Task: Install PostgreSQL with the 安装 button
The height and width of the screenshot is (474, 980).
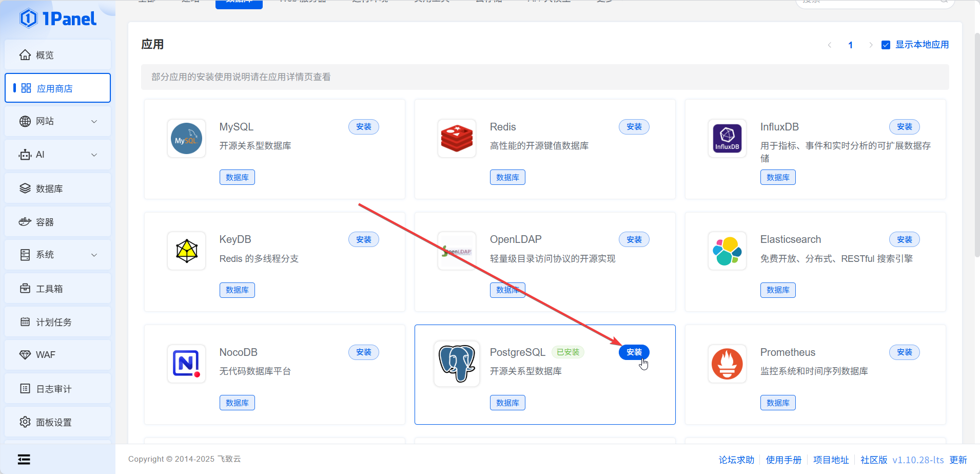Action: 634,352
